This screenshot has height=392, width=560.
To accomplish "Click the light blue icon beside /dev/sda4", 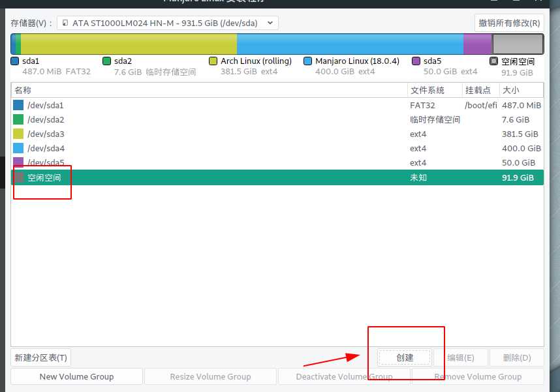I will click(x=18, y=148).
